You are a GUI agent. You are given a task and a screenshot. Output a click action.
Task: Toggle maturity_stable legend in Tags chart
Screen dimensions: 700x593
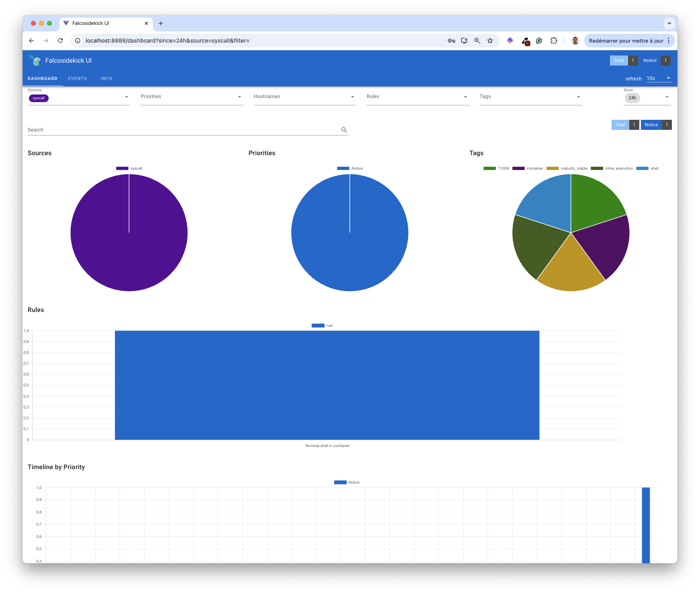point(567,168)
